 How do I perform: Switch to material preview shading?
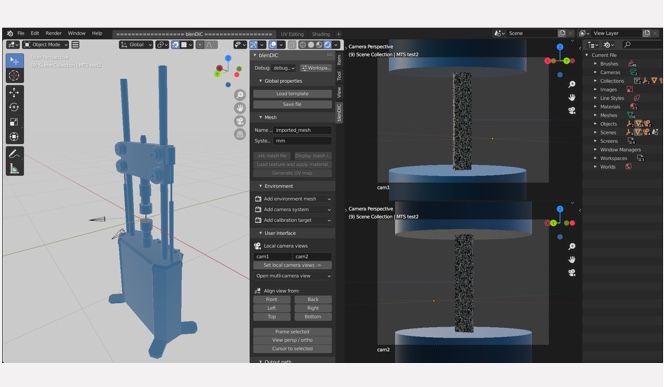pos(319,44)
